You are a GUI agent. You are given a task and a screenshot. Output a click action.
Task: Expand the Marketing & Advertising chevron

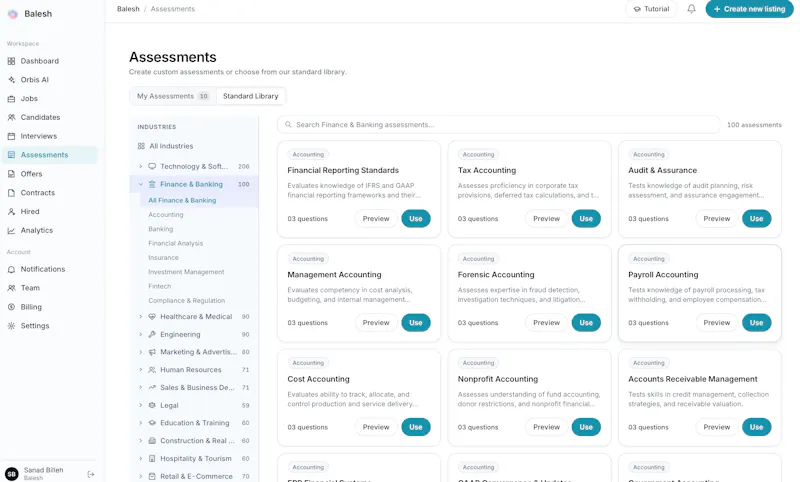click(x=141, y=352)
